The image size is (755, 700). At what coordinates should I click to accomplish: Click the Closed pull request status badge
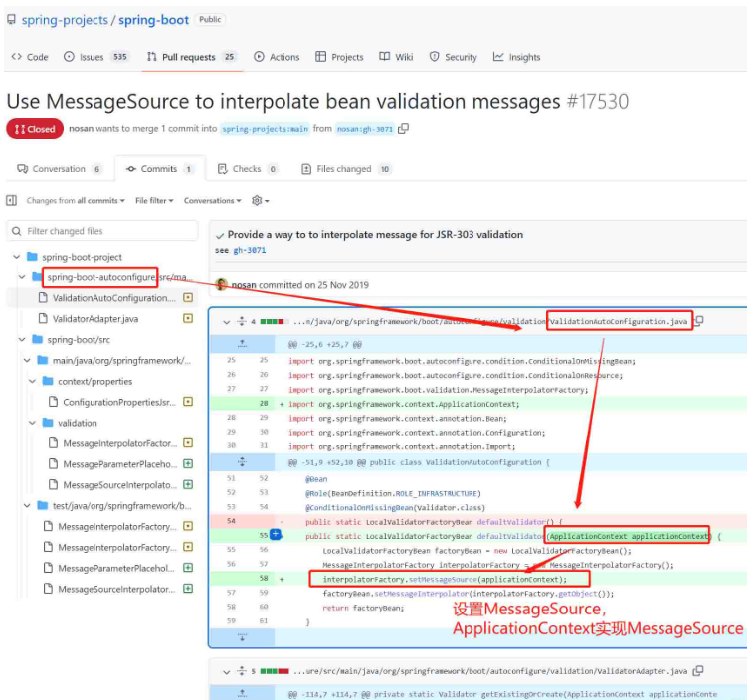click(35, 129)
